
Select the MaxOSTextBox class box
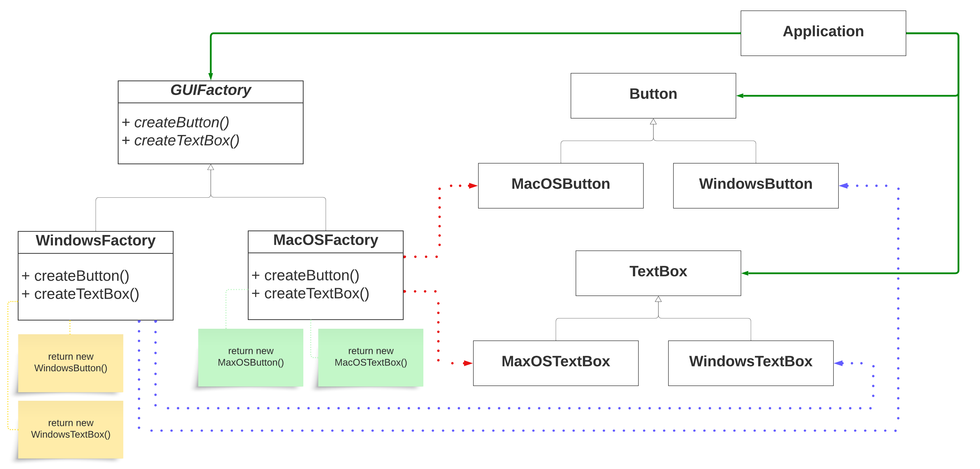tap(555, 363)
